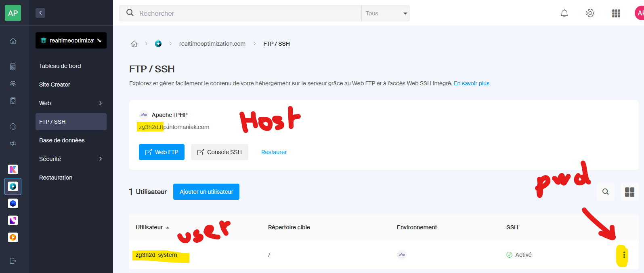Launch Console SSH
The height and width of the screenshot is (273, 644).
tap(220, 152)
